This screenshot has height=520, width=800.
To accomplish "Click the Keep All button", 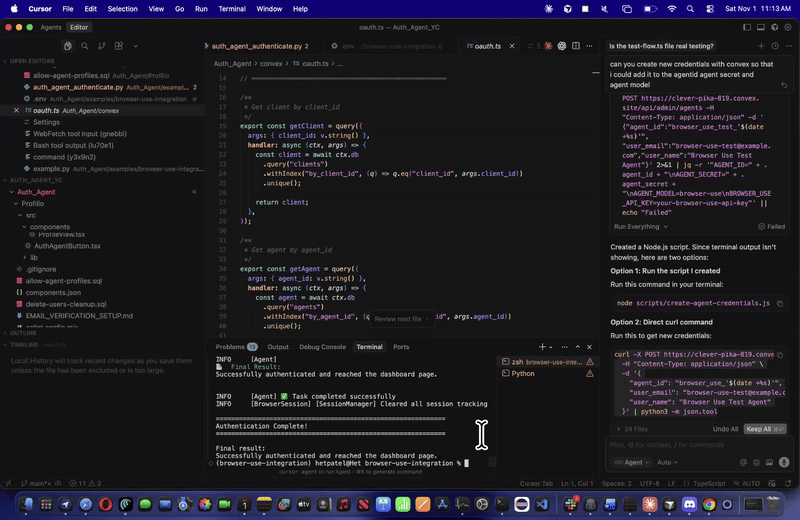I will point(764,429).
